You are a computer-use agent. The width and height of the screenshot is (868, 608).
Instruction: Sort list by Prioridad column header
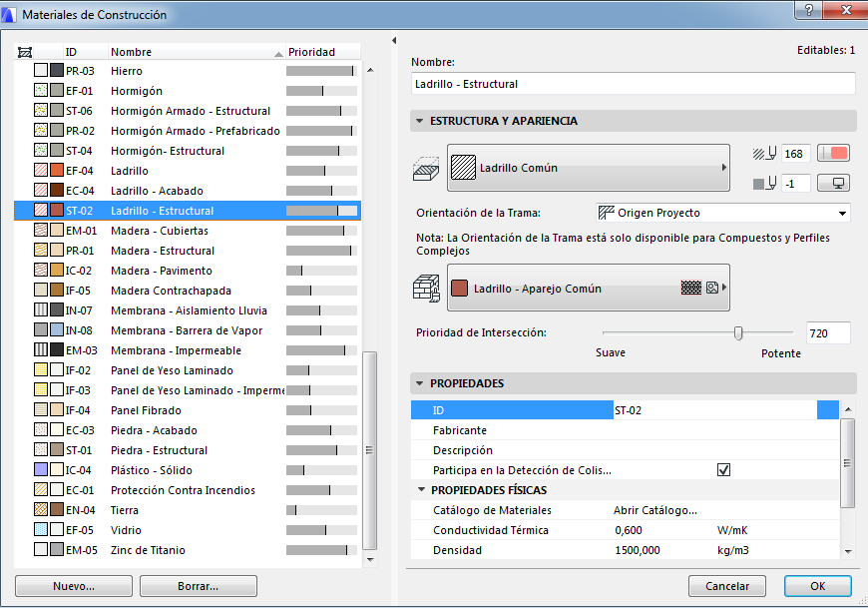click(323, 52)
